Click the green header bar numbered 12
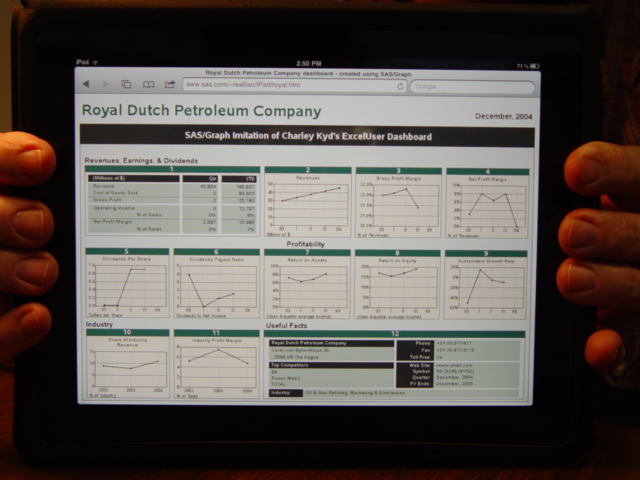This screenshot has width=640, height=480. tap(394, 334)
